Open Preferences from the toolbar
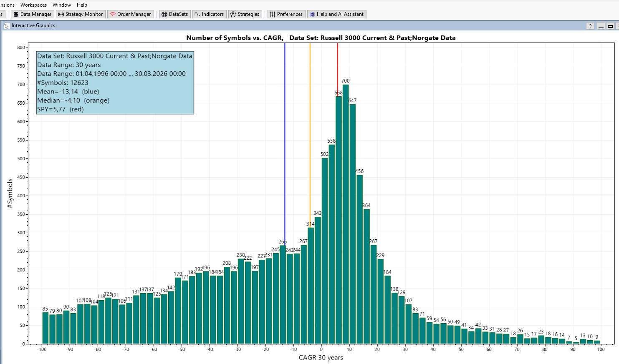619x364 pixels. tap(286, 14)
